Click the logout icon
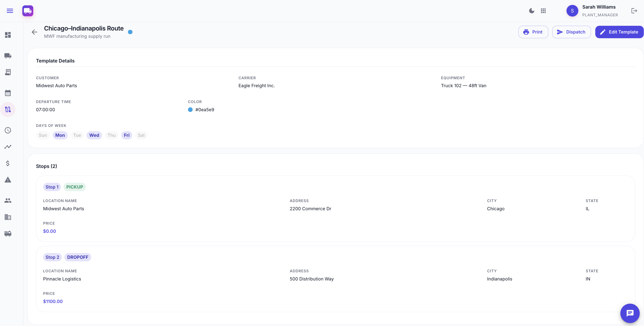 pos(634,11)
